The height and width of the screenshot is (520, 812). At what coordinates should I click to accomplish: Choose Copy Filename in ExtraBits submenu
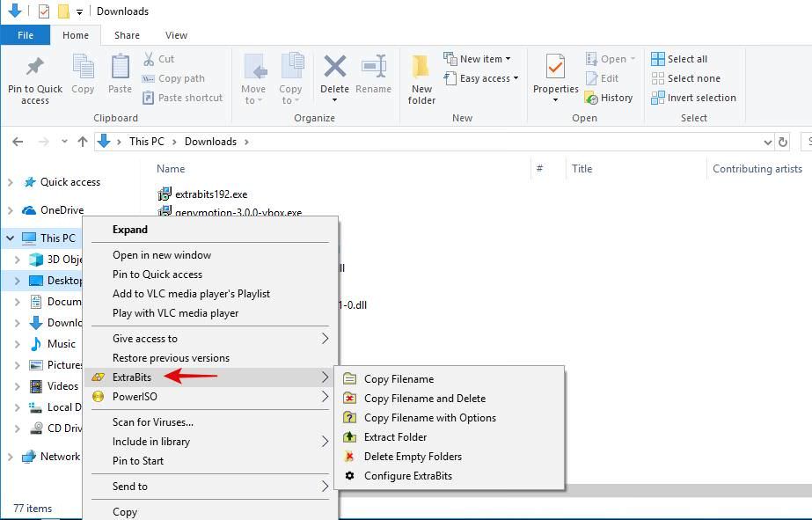click(x=449, y=379)
